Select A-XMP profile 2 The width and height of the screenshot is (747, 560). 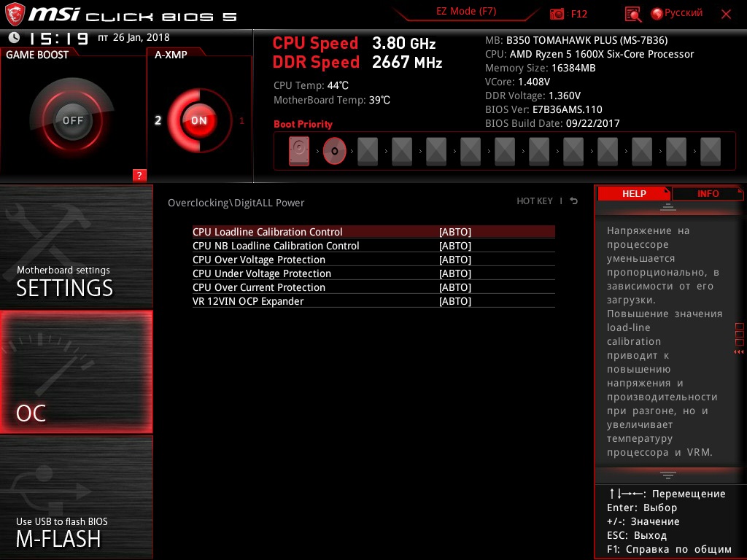158,120
